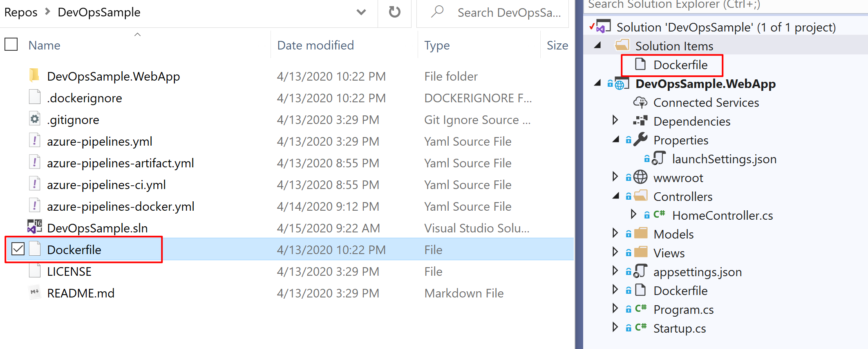Viewport: 868px width, 349px height.
Task: Click DevOpsSample in the breadcrumb path
Action: [99, 12]
